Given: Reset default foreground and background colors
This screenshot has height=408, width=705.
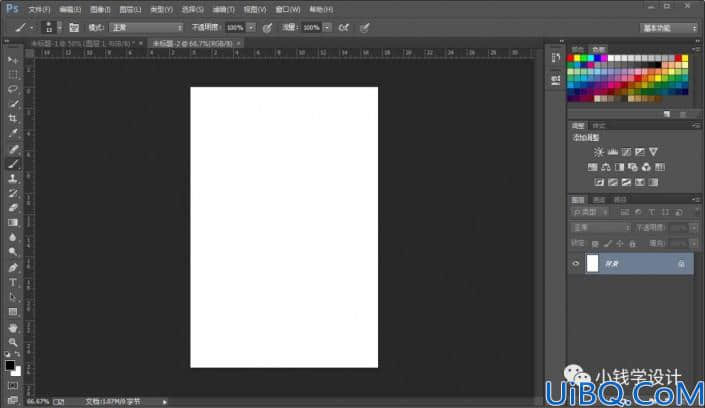Looking at the screenshot, I should pyautogui.click(x=7, y=354).
